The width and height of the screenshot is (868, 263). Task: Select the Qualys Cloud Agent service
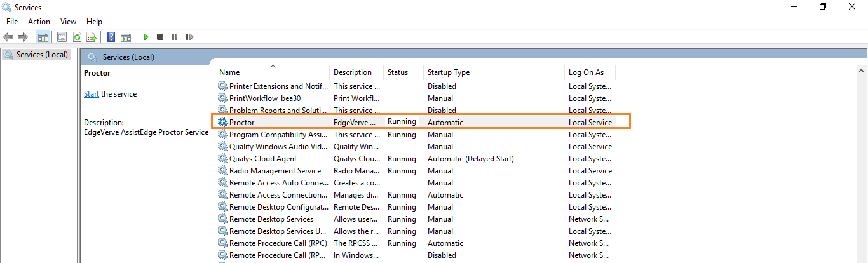(x=262, y=159)
